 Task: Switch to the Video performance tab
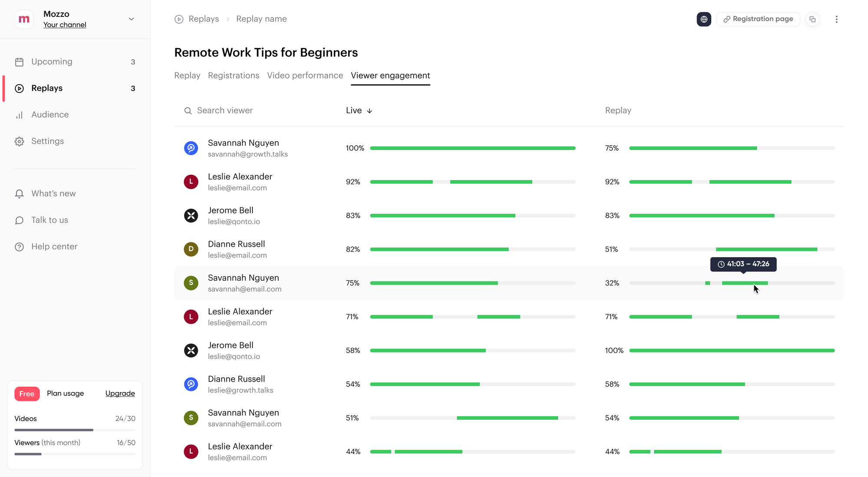(x=305, y=75)
